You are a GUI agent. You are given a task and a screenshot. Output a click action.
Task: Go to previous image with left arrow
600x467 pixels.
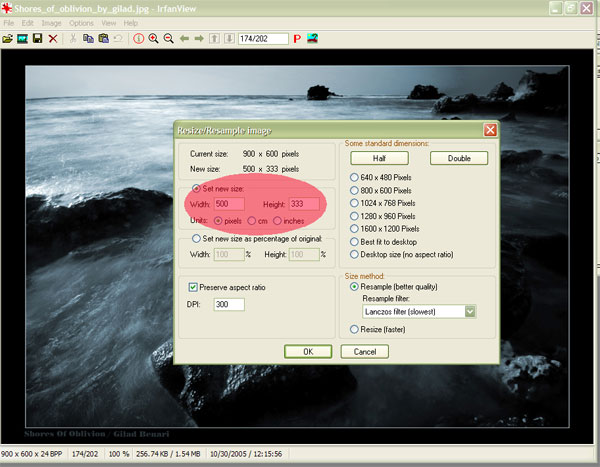click(x=184, y=39)
